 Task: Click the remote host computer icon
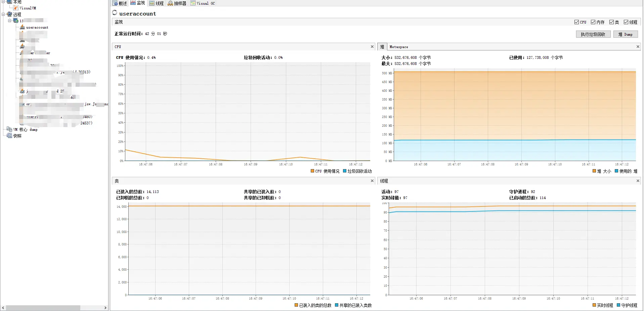tap(15, 21)
